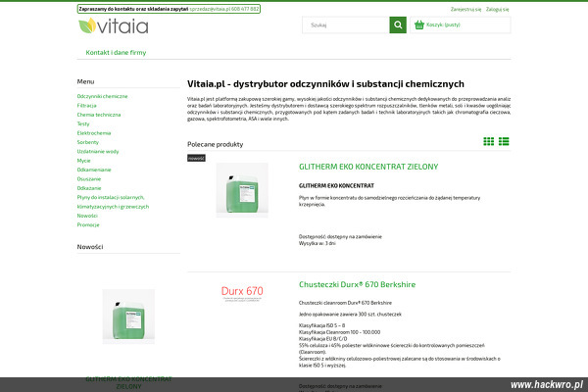The width and height of the screenshot is (588, 392).
Task: Click the Polecane produkty heading
Action: [x=216, y=144]
